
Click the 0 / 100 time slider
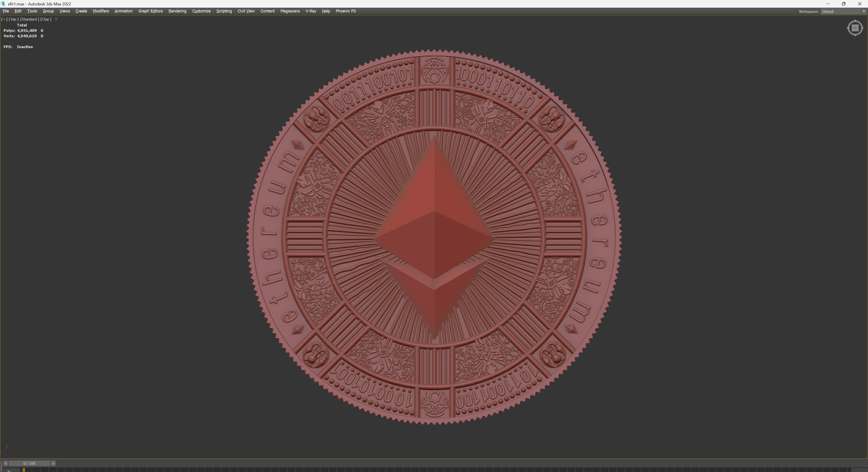[x=29, y=463]
